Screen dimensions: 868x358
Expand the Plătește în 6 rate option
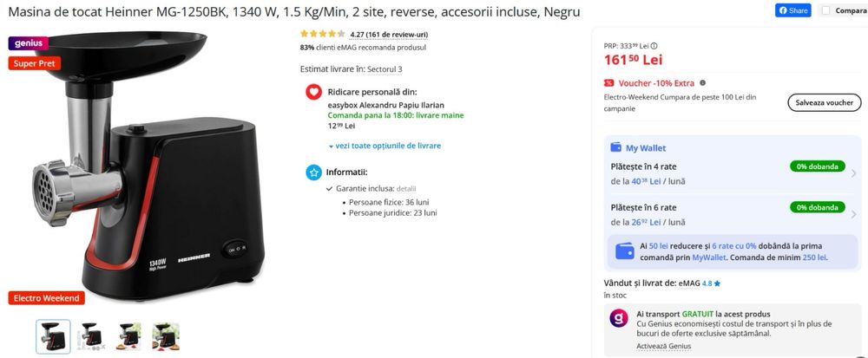(853, 214)
